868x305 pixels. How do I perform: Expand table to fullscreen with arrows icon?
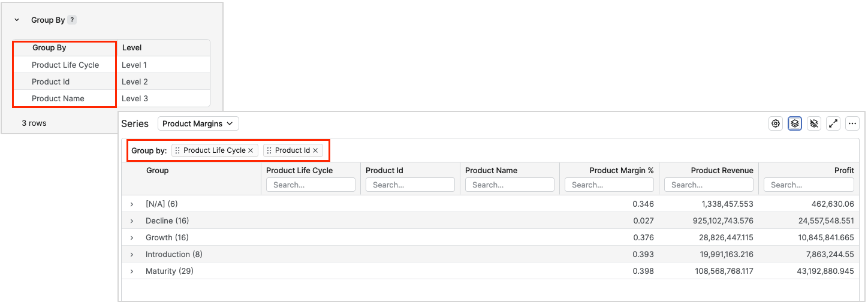(x=833, y=123)
